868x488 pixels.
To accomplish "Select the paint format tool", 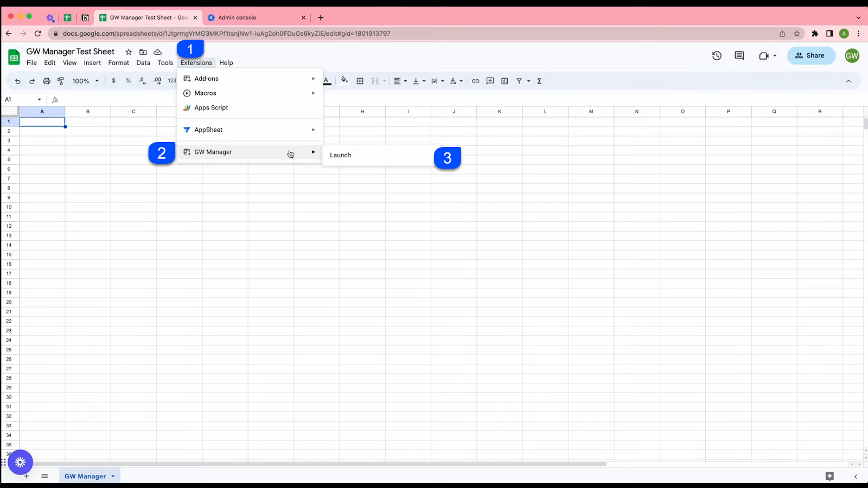I will (61, 81).
